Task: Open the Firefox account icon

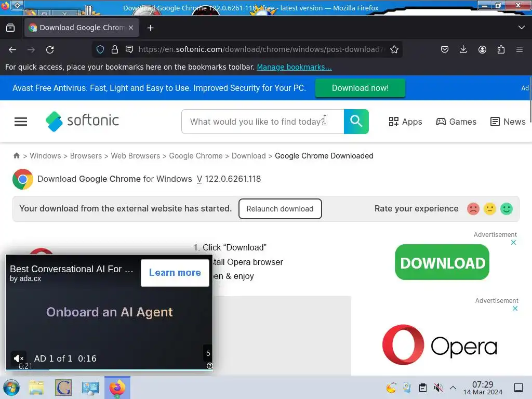Action: tap(482, 49)
